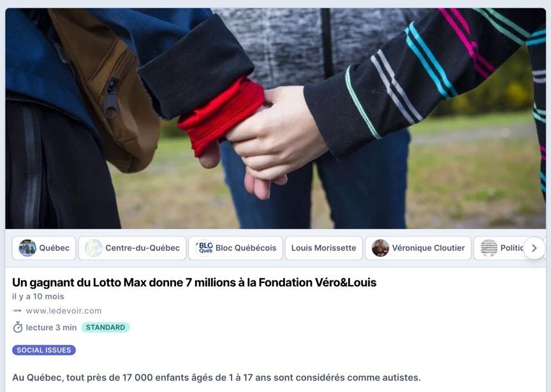
Task: Open the Québec topic tag
Action: coord(44,248)
